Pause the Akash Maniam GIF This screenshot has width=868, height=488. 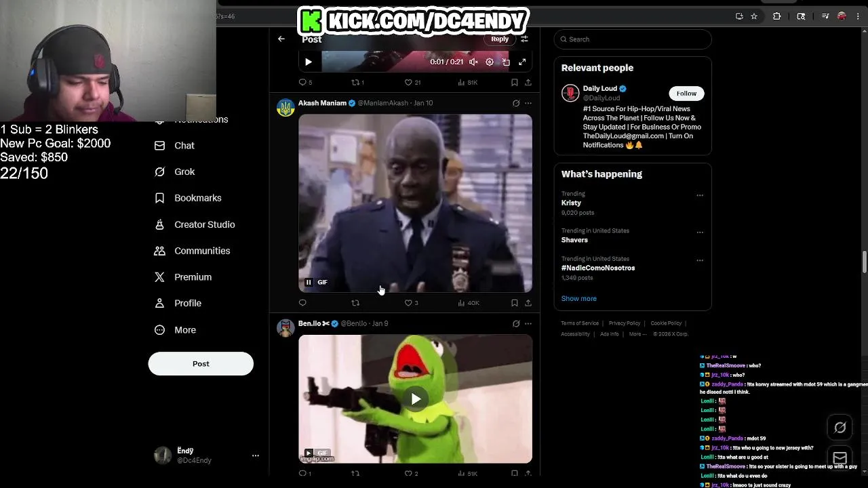click(x=309, y=282)
